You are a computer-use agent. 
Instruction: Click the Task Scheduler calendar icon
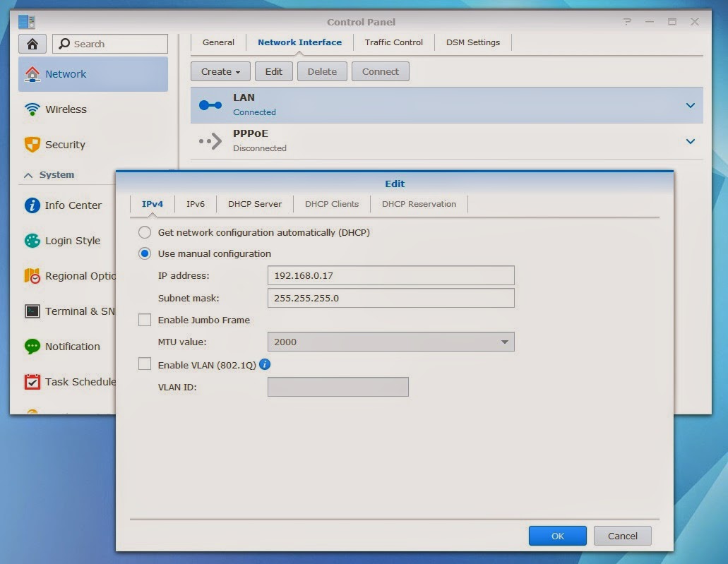point(32,382)
